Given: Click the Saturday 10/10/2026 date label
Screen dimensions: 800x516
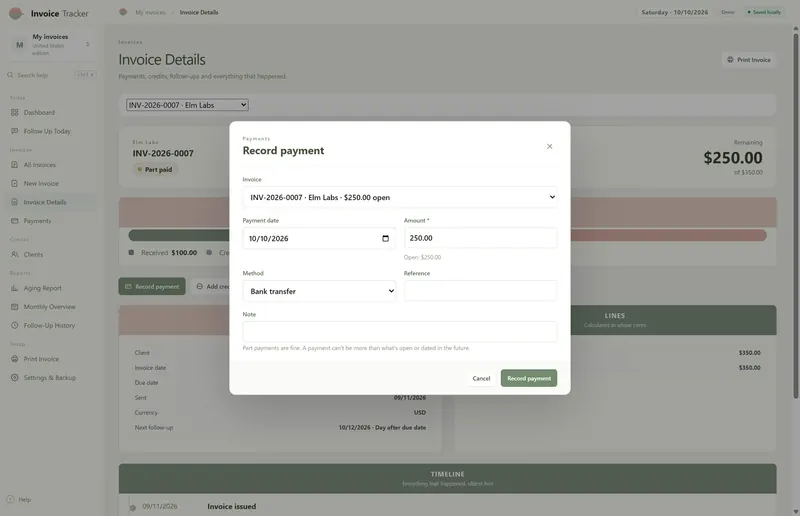Looking at the screenshot, I should point(674,12).
